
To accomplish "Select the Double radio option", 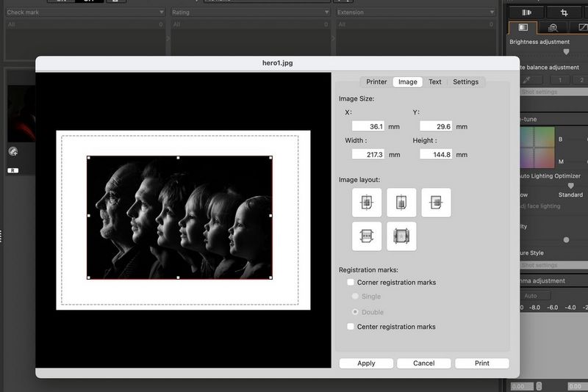I will point(356,312).
